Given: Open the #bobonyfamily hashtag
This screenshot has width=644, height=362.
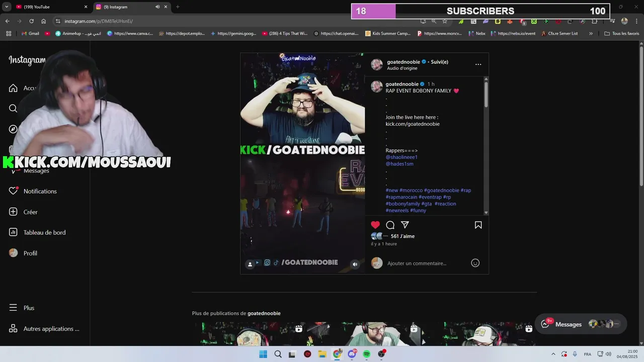Looking at the screenshot, I should (403, 204).
